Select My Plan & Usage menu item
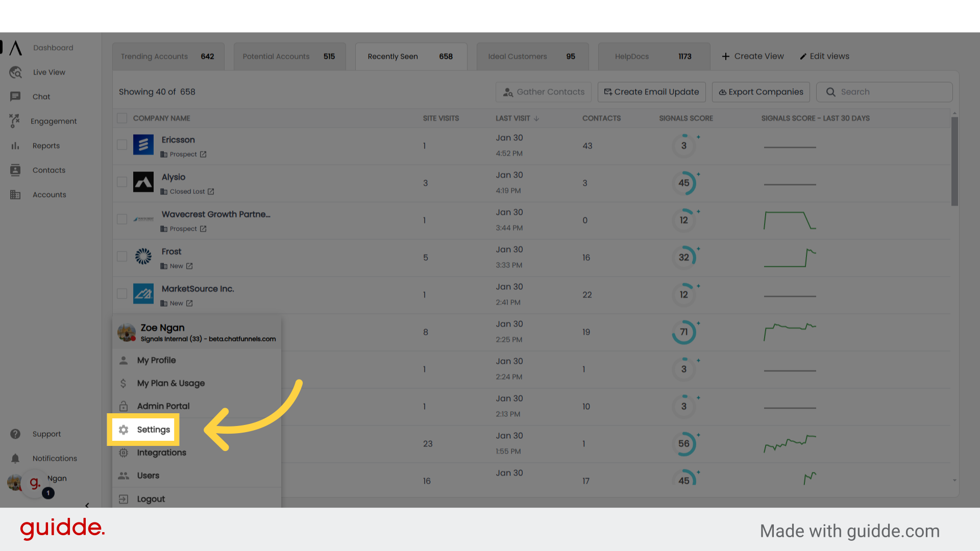 coord(197,383)
